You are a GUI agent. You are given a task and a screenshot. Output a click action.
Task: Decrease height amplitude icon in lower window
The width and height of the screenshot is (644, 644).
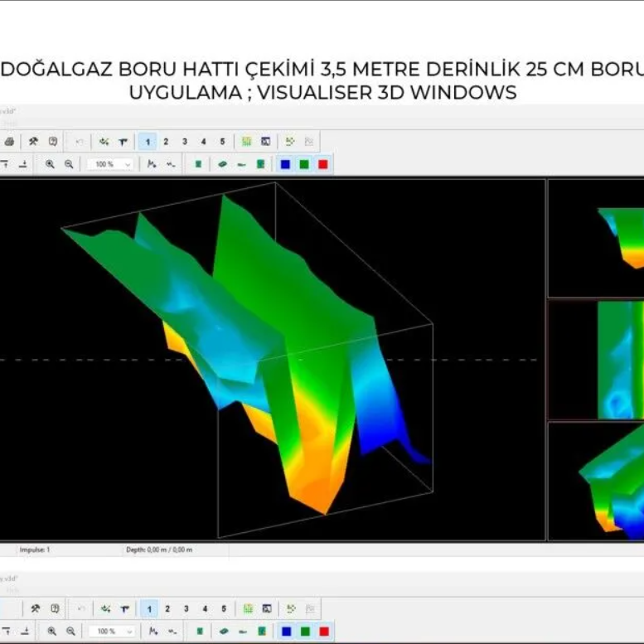click(172, 632)
